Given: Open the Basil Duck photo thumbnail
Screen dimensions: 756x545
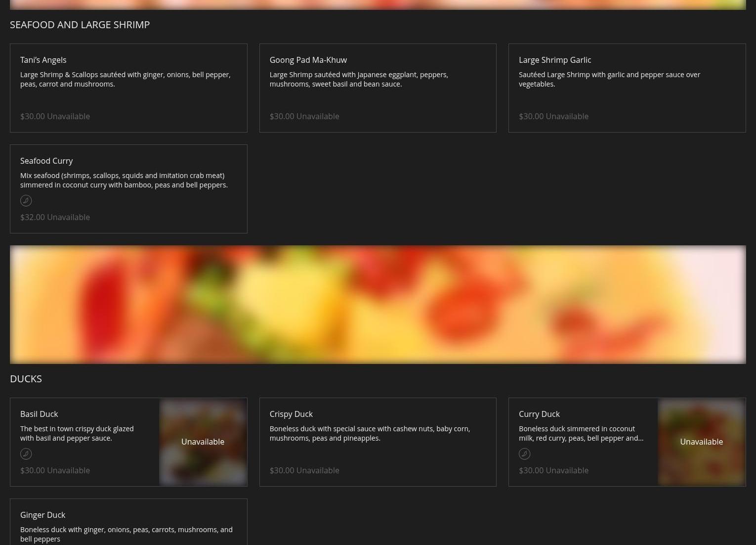Looking at the screenshot, I should 203,442.
